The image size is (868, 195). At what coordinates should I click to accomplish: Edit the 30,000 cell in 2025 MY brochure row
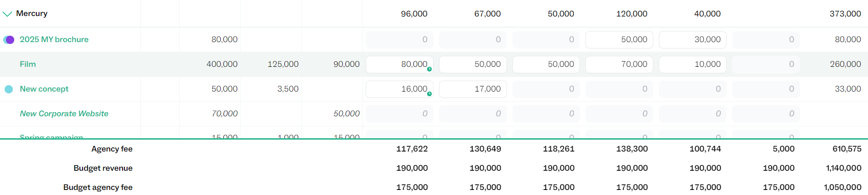[x=692, y=40]
